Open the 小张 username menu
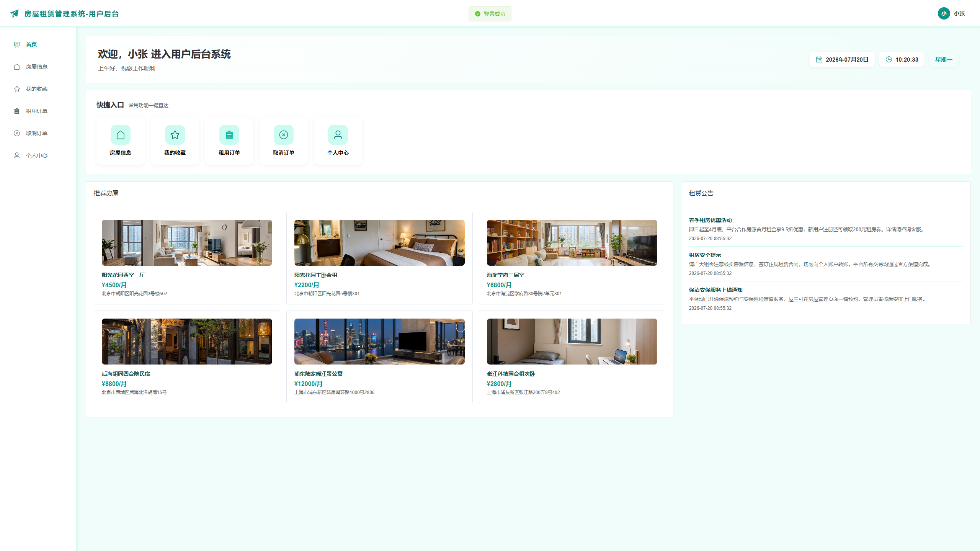 click(x=959, y=13)
